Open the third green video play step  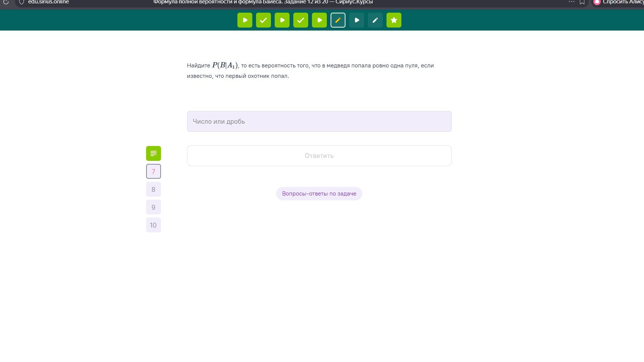[x=319, y=20]
